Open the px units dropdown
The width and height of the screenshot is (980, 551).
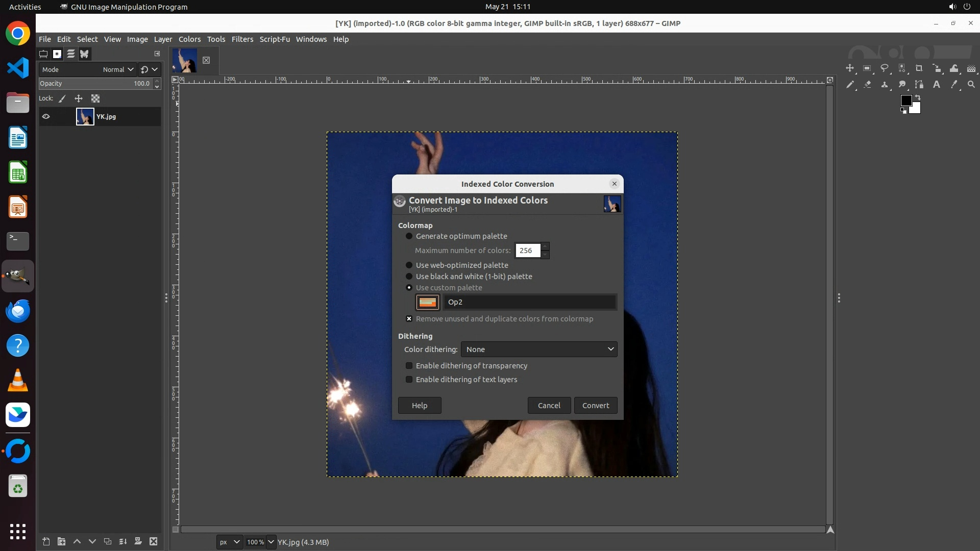click(x=229, y=542)
